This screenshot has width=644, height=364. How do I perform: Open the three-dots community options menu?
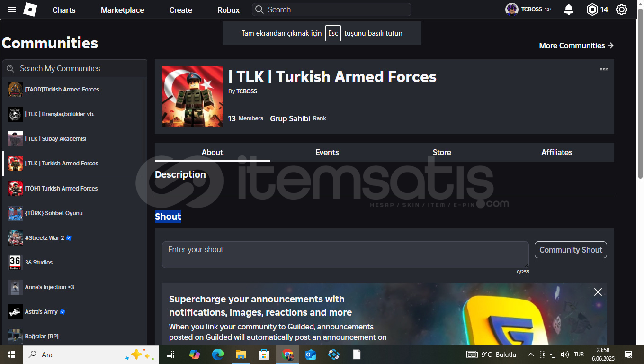pyautogui.click(x=604, y=69)
